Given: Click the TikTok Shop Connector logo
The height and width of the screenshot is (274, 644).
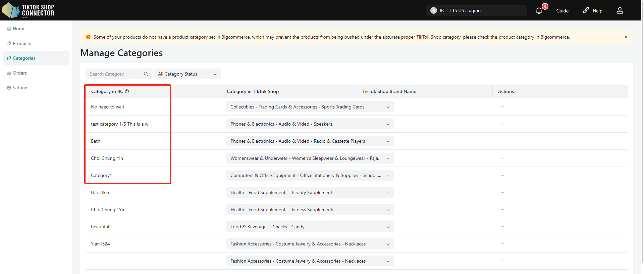Looking at the screenshot, I should [28, 10].
